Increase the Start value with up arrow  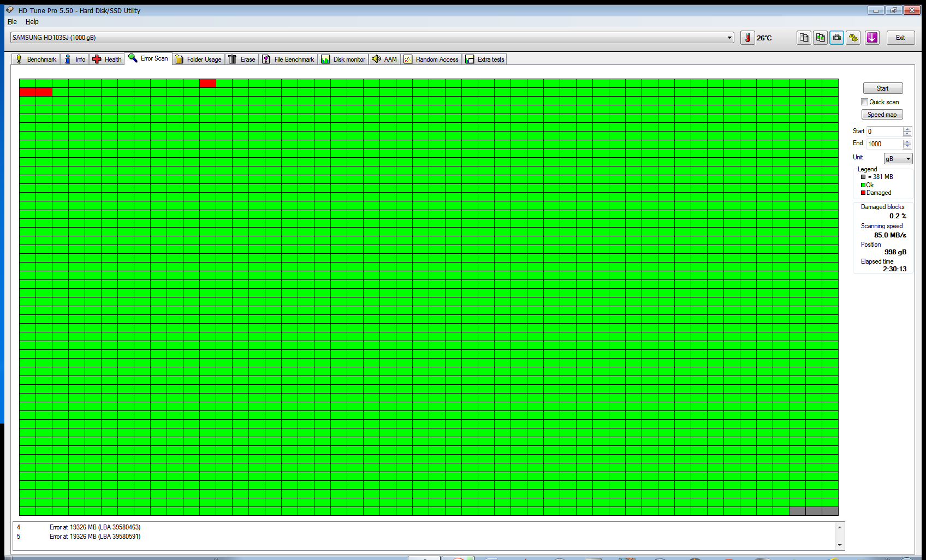click(x=907, y=129)
